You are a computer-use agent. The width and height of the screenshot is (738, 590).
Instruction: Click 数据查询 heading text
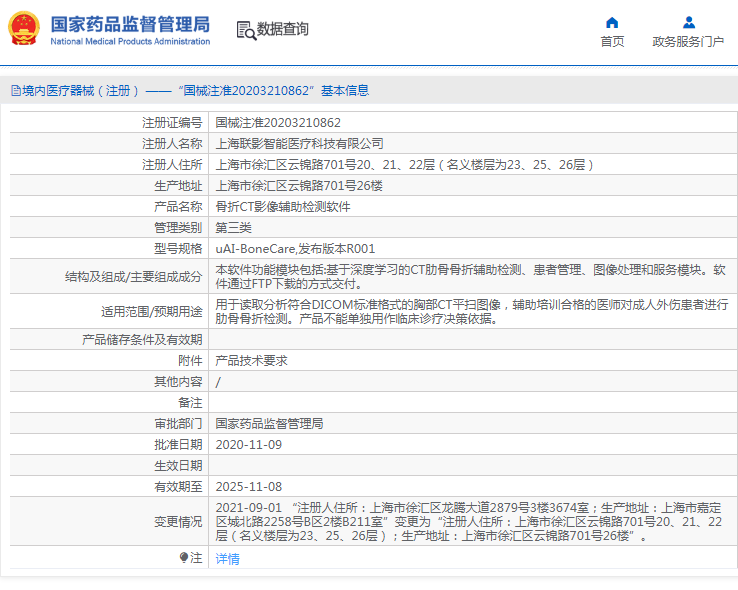(x=282, y=29)
